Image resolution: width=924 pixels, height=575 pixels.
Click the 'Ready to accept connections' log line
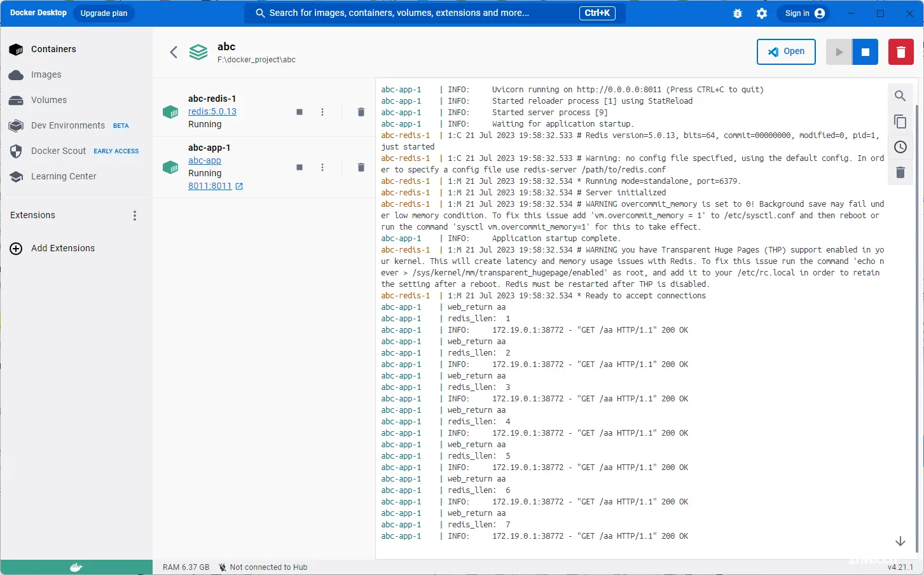544,296
